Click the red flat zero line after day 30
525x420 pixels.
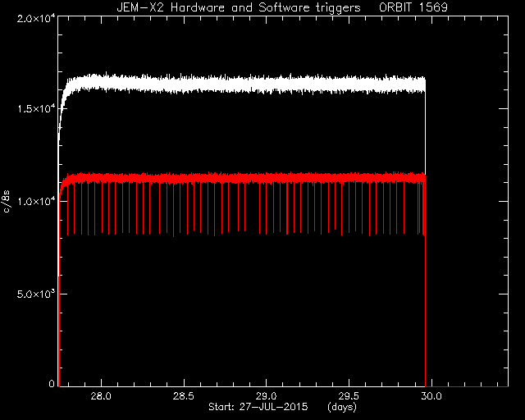(x=467, y=386)
